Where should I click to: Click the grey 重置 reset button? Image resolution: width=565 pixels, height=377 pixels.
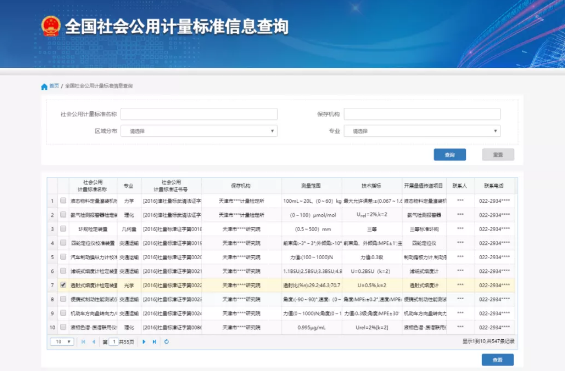point(498,155)
